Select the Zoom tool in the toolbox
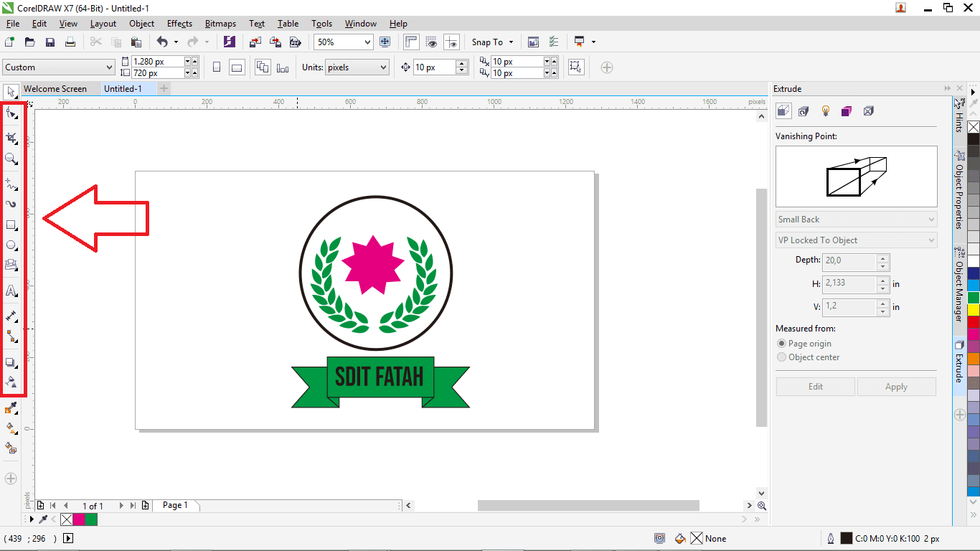980x551 pixels. click(x=11, y=159)
